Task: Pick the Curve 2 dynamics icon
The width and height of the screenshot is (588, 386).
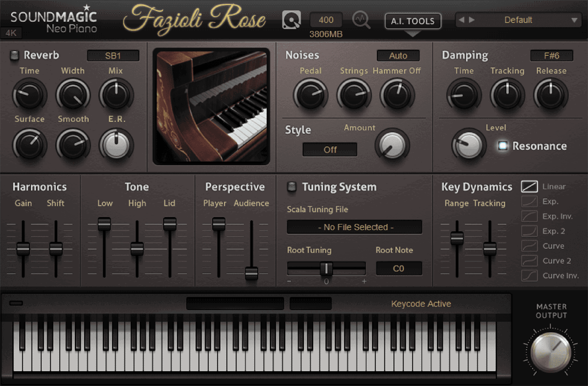Action: (x=529, y=261)
